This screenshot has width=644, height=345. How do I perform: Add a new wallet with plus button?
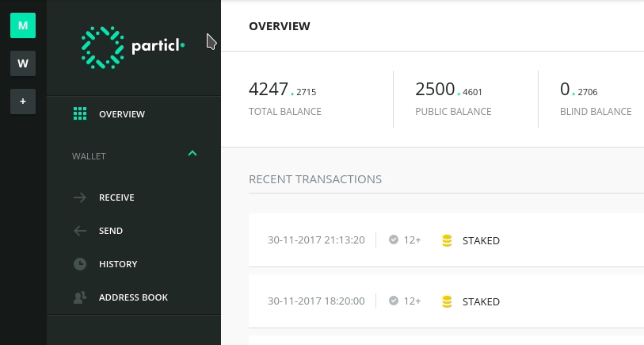point(23,102)
